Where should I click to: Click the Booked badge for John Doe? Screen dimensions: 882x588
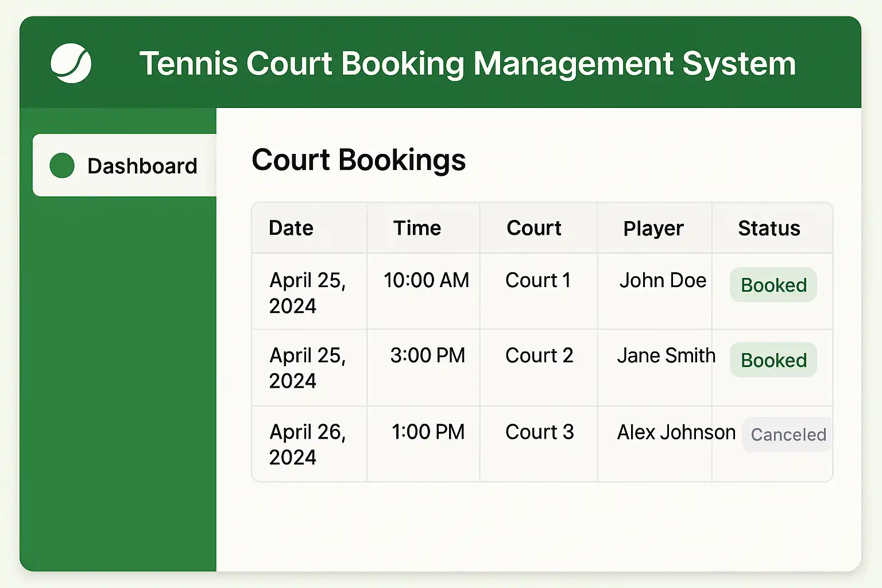coord(773,285)
